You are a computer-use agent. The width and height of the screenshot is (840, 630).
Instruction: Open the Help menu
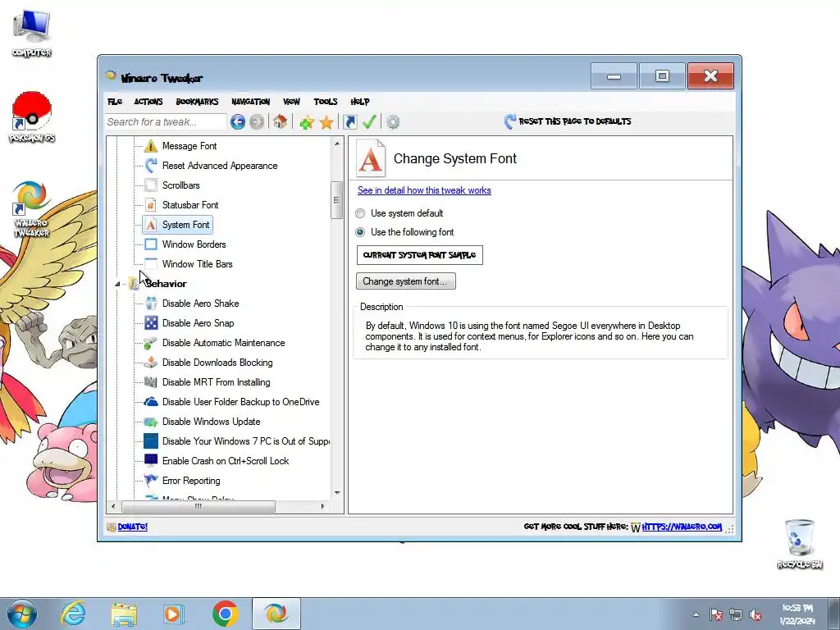click(360, 102)
